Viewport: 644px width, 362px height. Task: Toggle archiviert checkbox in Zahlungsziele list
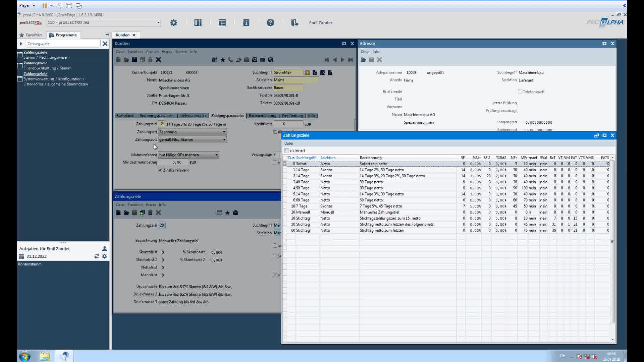[x=286, y=150]
